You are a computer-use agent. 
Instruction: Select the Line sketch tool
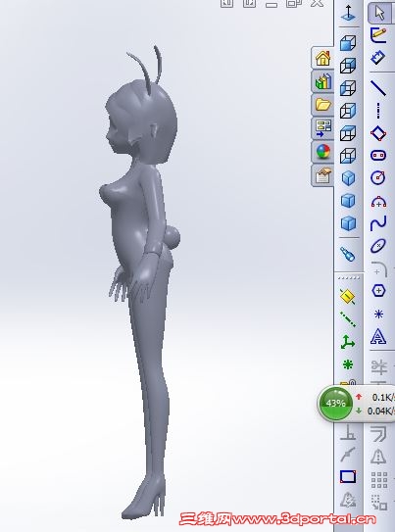(378, 88)
